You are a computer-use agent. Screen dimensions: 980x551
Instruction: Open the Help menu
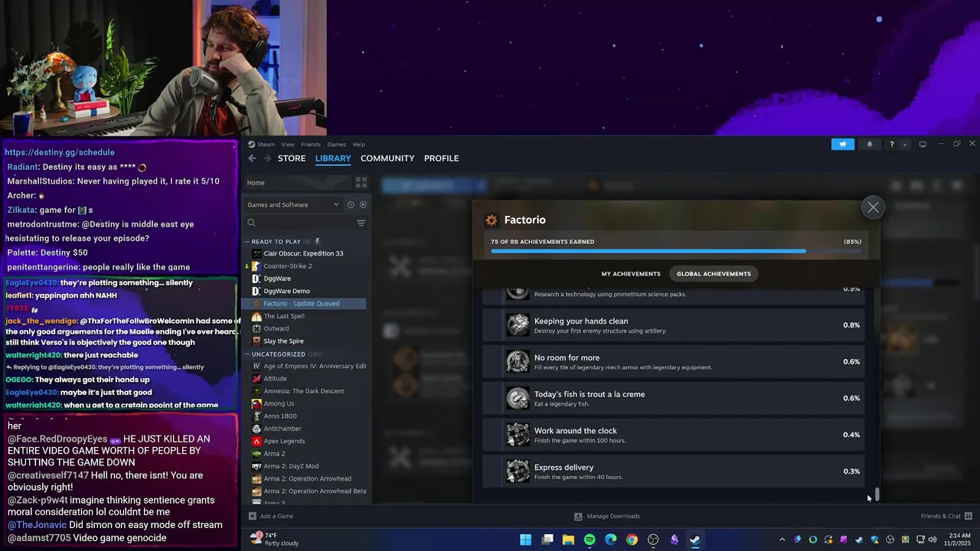[358, 144]
